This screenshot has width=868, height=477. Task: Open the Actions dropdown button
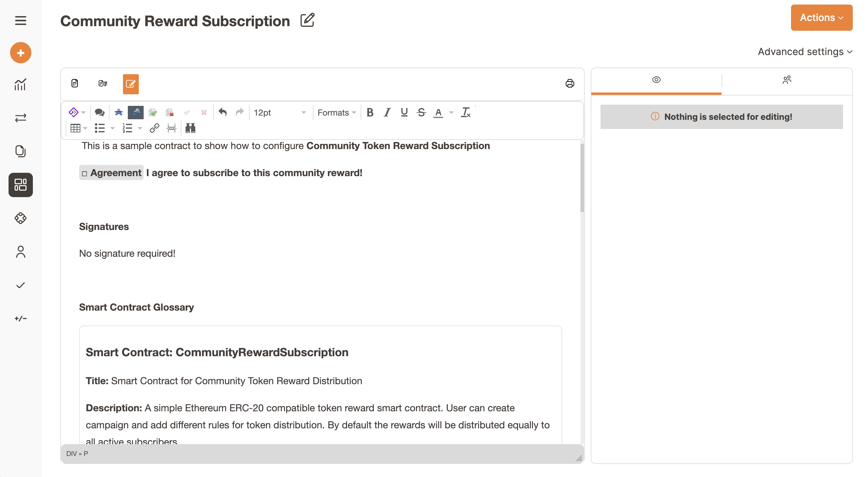(821, 18)
